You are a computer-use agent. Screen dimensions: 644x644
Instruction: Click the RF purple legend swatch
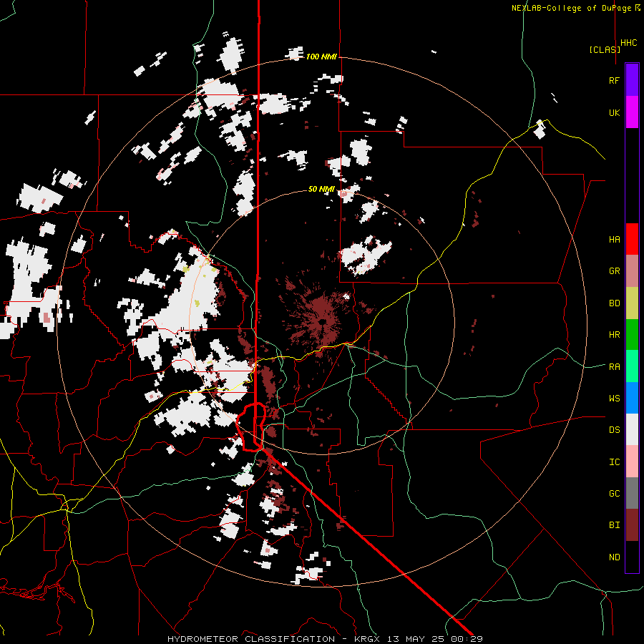pyautogui.click(x=632, y=80)
